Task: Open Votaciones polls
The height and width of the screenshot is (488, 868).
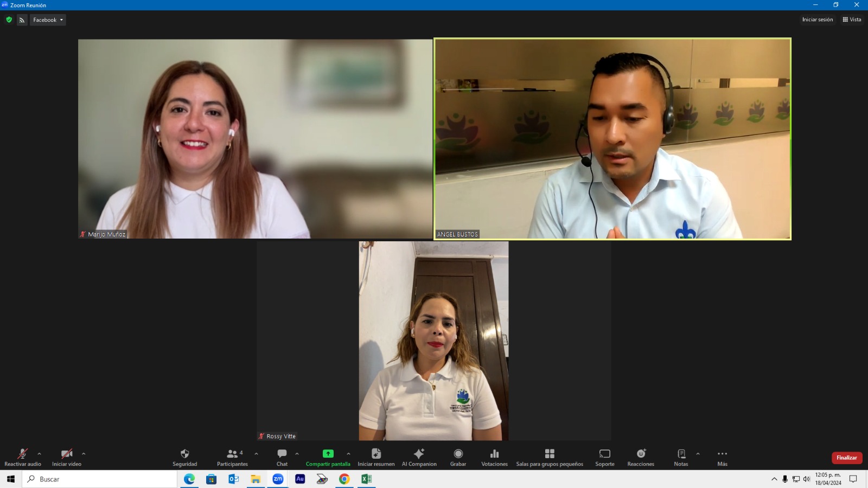Action: [x=494, y=454]
